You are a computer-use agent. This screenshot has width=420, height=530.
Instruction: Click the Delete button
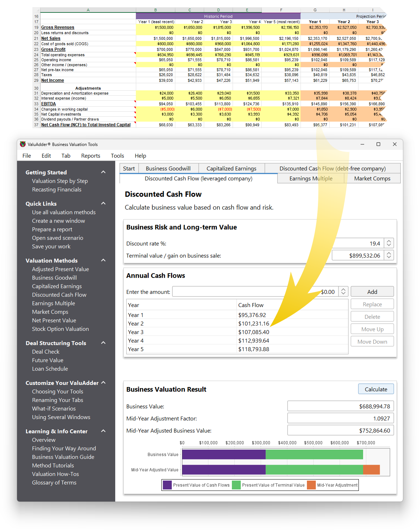(x=372, y=317)
